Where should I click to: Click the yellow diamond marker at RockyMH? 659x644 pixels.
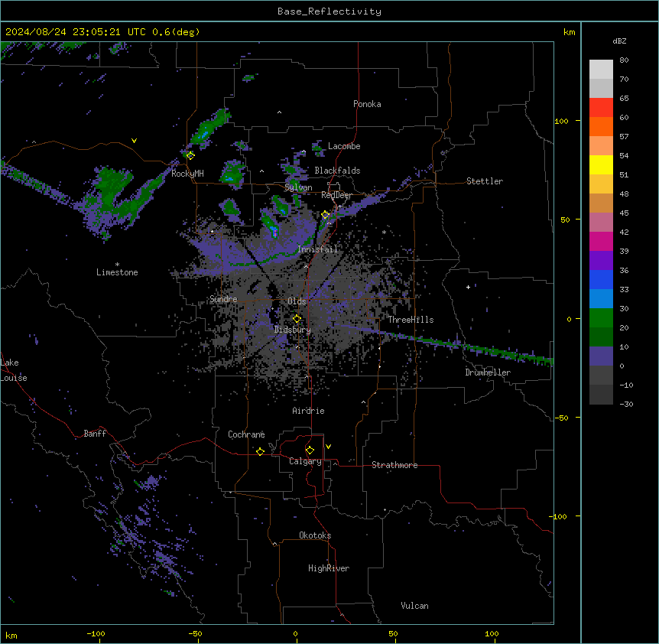pyautogui.click(x=190, y=155)
